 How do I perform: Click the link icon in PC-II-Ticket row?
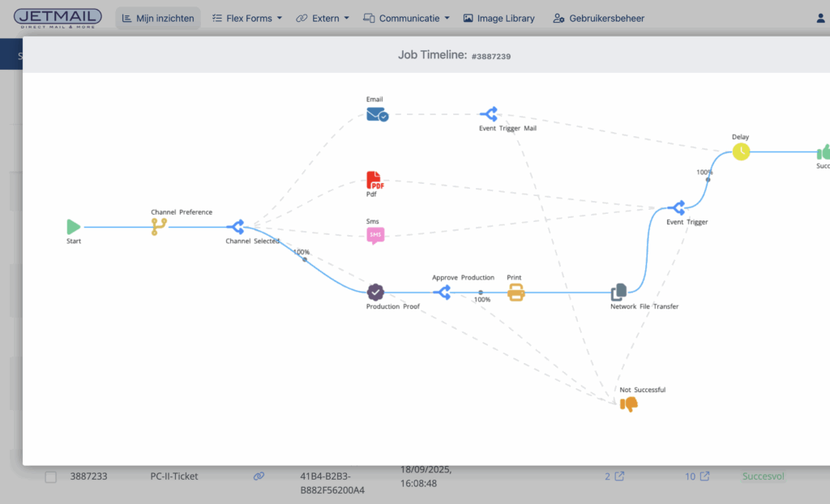[x=259, y=476]
